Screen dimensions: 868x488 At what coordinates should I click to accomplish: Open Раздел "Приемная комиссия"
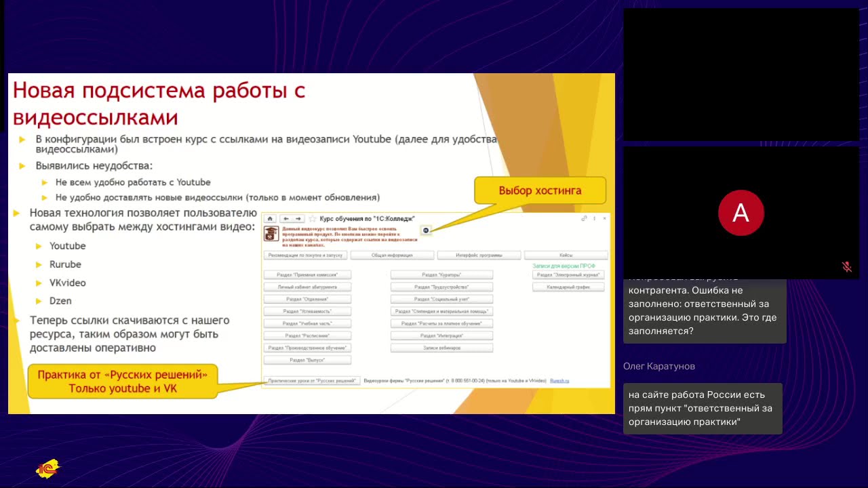[x=307, y=274]
